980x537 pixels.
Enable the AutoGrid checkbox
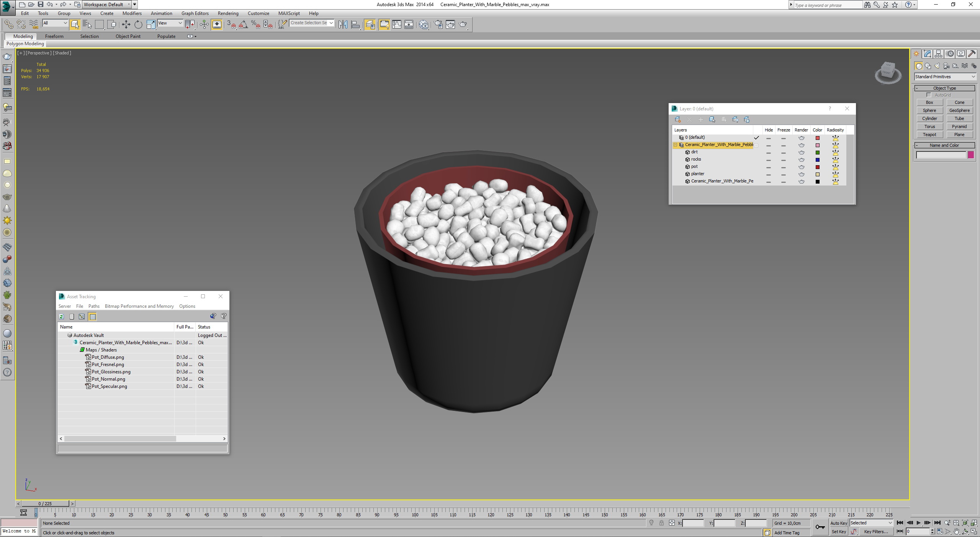click(929, 95)
